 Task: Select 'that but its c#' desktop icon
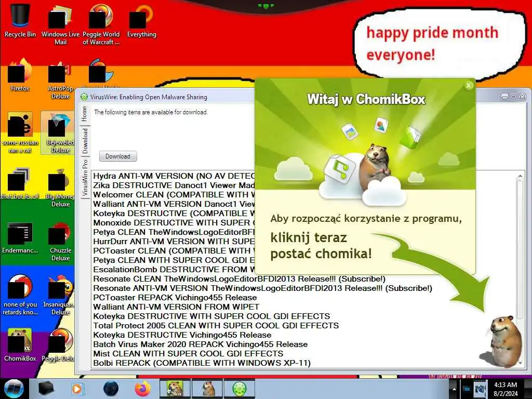(x=20, y=183)
